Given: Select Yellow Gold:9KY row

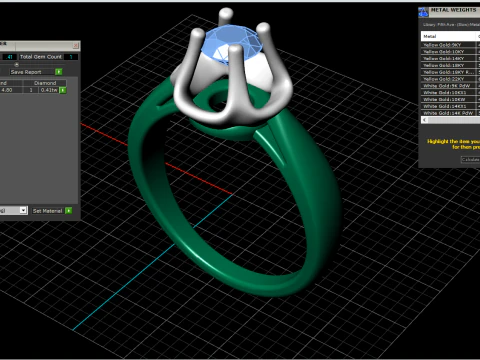Looking at the screenshot, I should pos(448,45).
